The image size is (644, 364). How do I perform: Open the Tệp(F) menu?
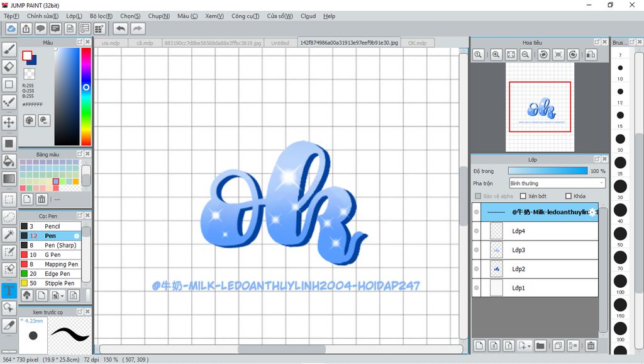point(11,16)
